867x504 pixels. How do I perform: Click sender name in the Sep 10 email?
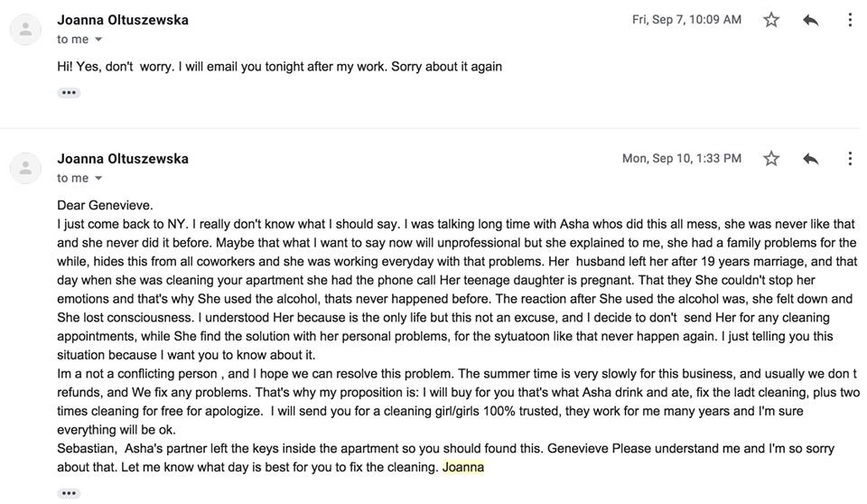(x=123, y=159)
